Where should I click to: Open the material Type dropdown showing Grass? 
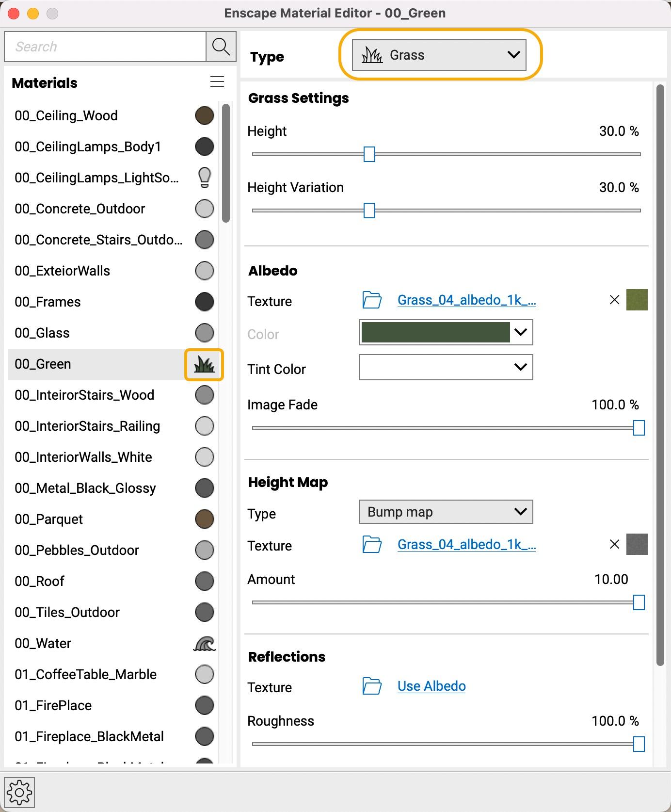[x=439, y=55]
